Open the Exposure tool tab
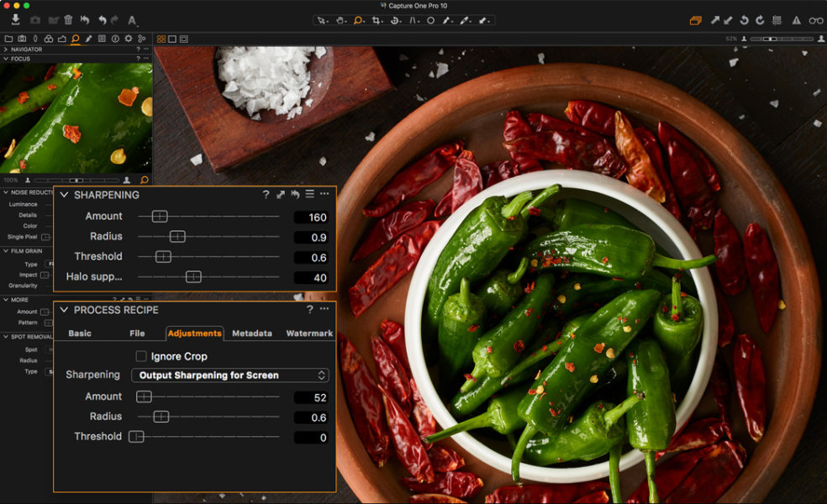 pyautogui.click(x=61, y=39)
